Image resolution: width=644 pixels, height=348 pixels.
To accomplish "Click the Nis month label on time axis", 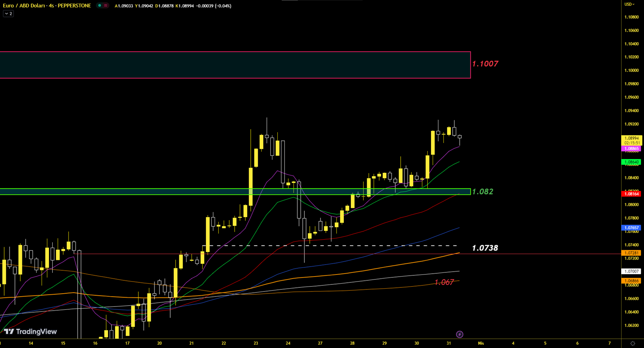I will (481, 343).
